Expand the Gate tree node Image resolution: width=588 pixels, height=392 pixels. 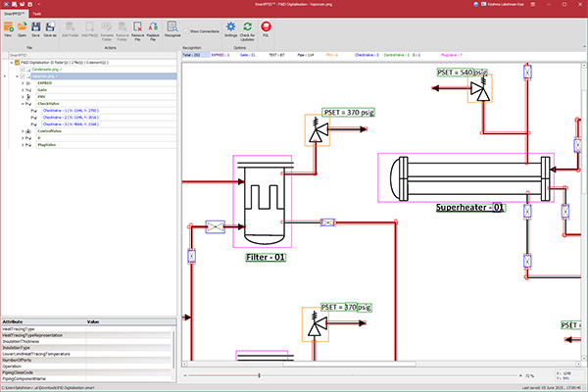pyautogui.click(x=23, y=90)
